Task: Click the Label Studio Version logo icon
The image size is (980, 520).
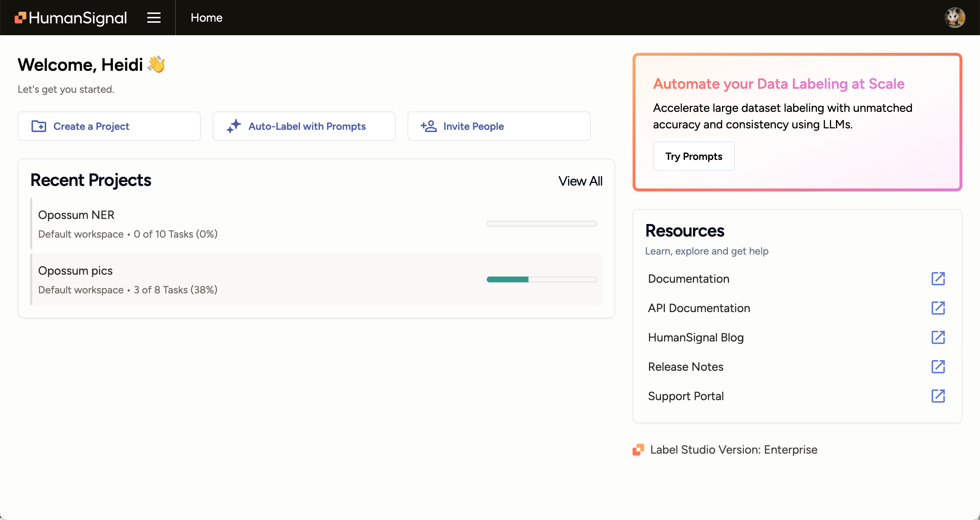Action: (x=638, y=450)
